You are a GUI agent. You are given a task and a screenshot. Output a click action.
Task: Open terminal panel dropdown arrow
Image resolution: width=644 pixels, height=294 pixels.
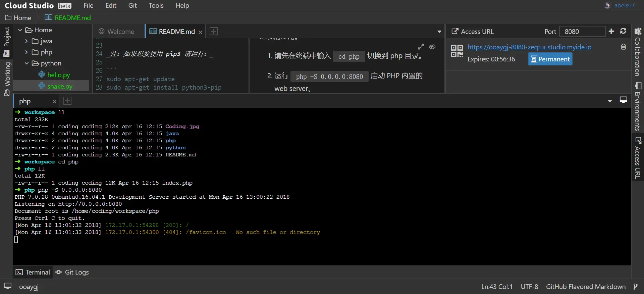[x=610, y=101]
